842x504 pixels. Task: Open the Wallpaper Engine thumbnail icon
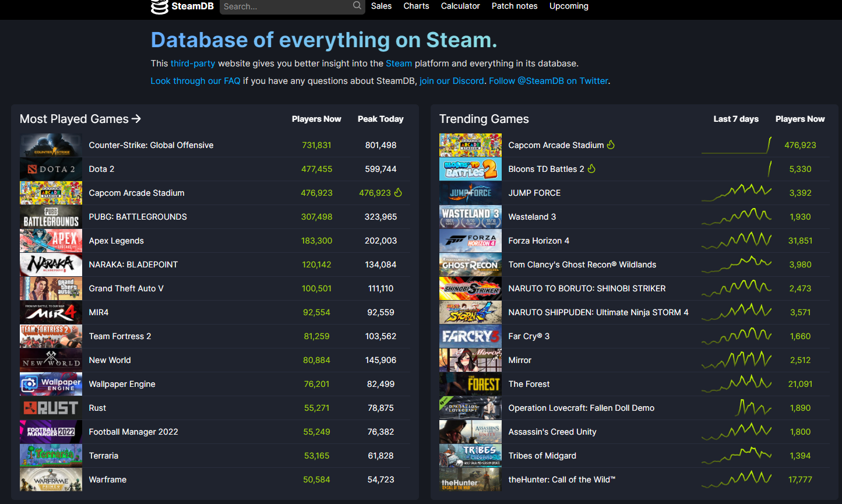51,384
